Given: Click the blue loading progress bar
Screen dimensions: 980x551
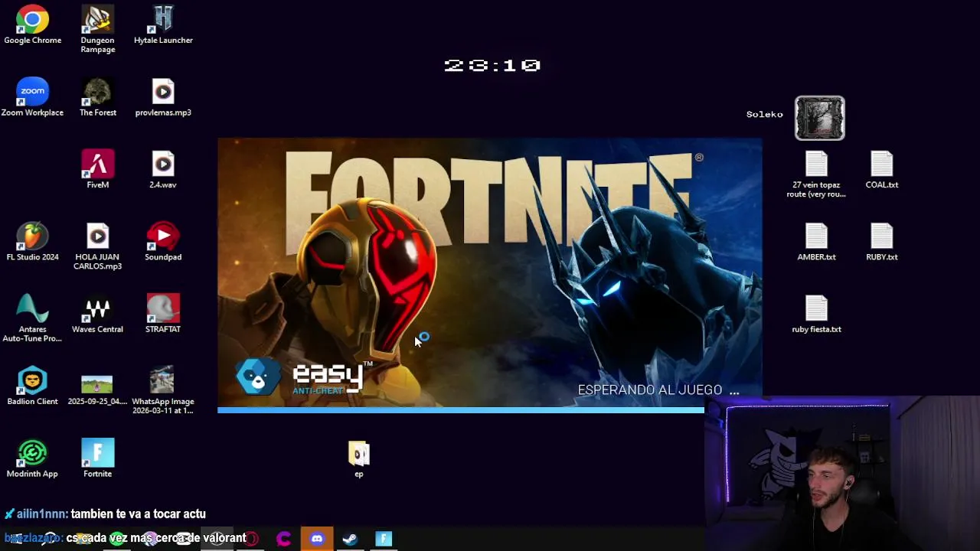Looking at the screenshot, I should [461, 410].
